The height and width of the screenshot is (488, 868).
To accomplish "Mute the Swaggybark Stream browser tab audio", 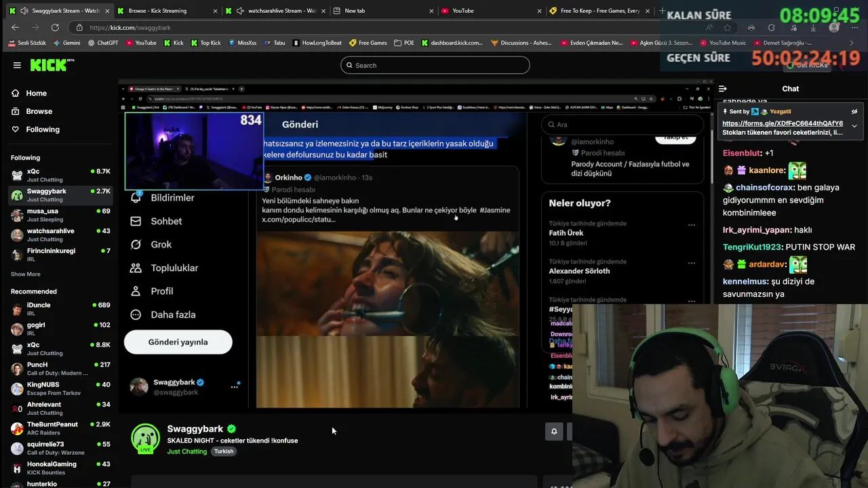I will (x=24, y=11).
